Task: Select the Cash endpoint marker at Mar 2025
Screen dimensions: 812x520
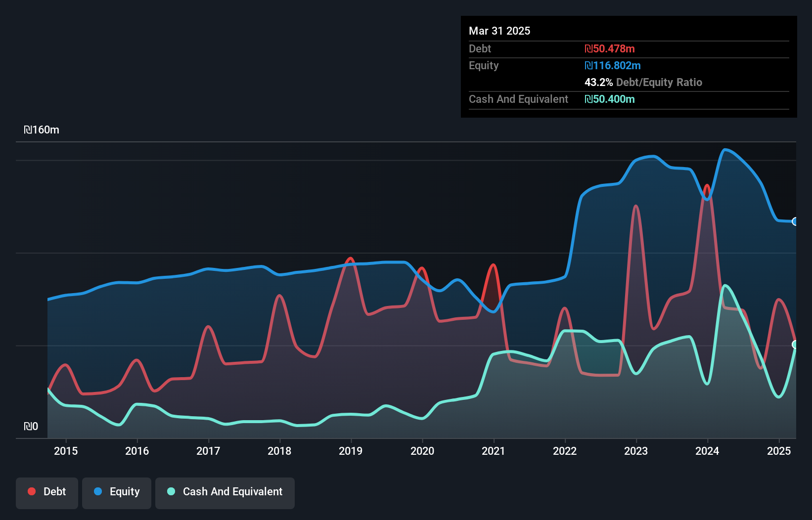Action: [x=795, y=345]
